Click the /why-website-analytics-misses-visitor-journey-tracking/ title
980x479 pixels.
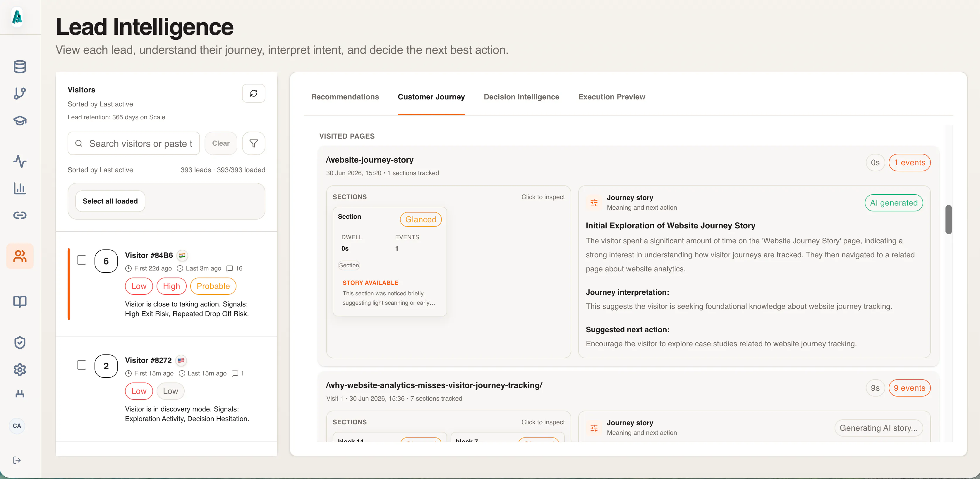434,385
